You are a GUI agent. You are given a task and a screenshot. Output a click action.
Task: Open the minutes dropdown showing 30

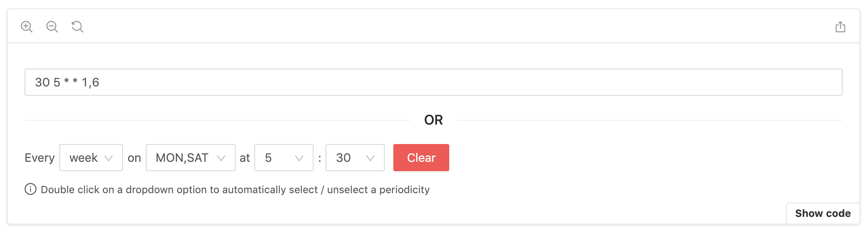tap(355, 158)
